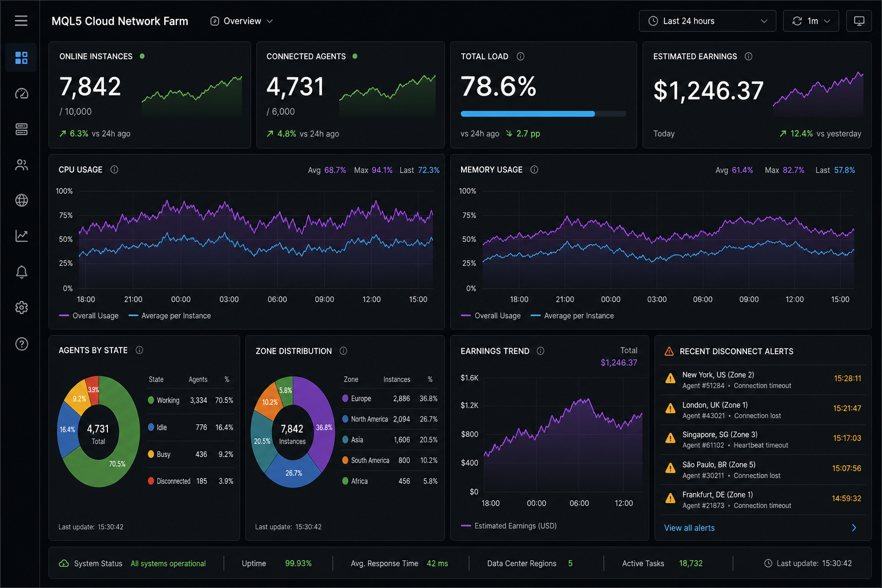Open the agents users sidebar icon
Viewport: 882px width, 588px height.
click(x=21, y=165)
